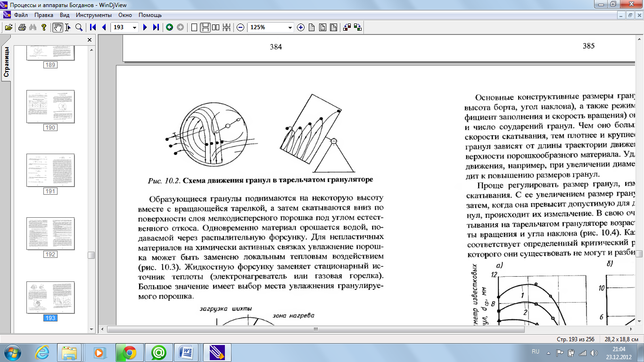Open the Окно menu

125,15
